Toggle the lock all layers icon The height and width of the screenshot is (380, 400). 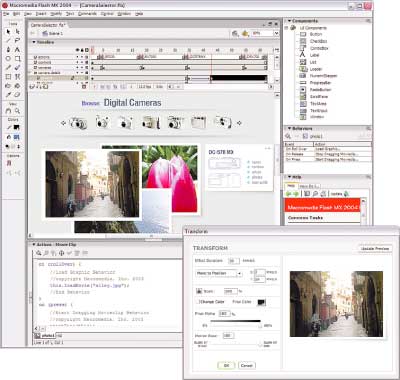82,50
